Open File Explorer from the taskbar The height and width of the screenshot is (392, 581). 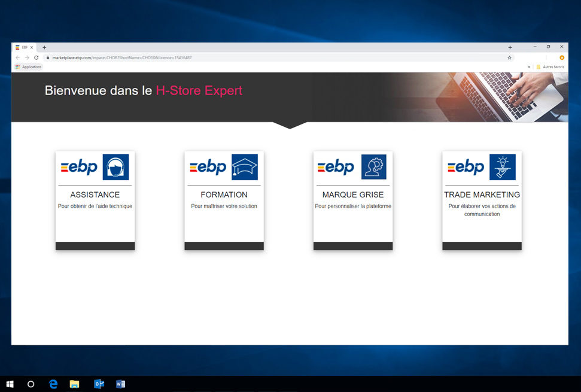(x=74, y=384)
